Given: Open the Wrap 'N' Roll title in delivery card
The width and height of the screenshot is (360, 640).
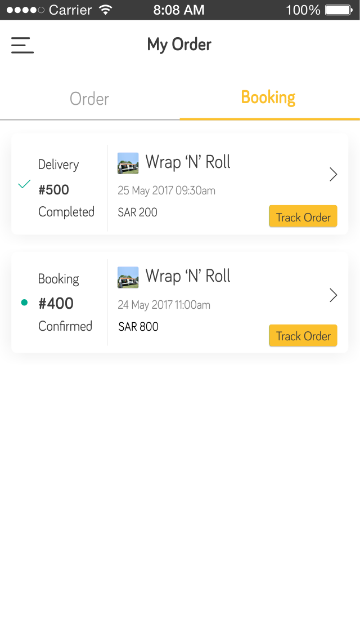Looking at the screenshot, I should tap(188, 162).
